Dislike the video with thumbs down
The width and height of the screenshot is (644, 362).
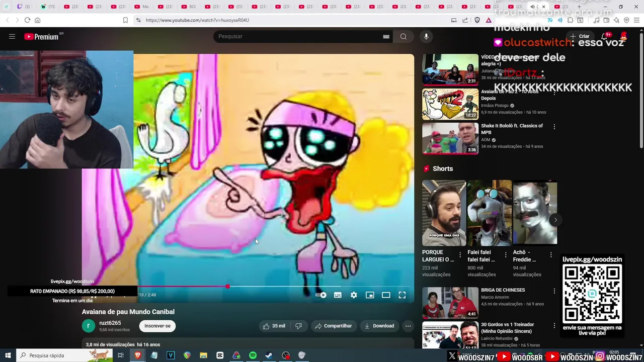(298, 326)
